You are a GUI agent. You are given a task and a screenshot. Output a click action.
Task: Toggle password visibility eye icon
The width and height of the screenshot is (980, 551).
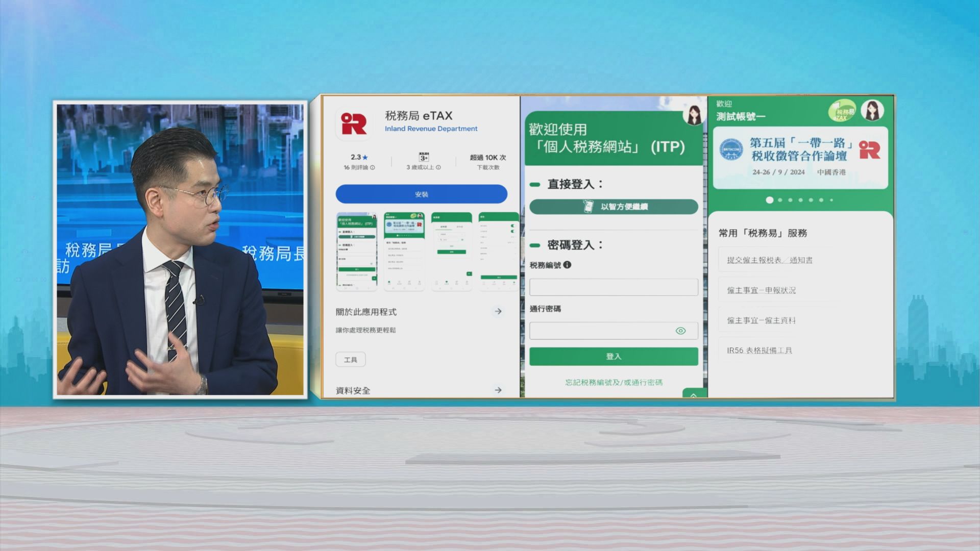point(680,331)
